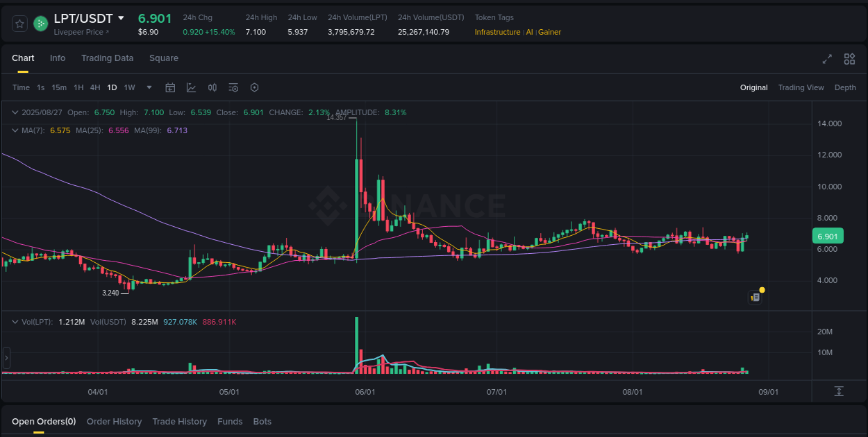Image resolution: width=868 pixels, height=437 pixels.
Task: Jump to latest candle via scroll-to-end icon
Action: (x=840, y=392)
